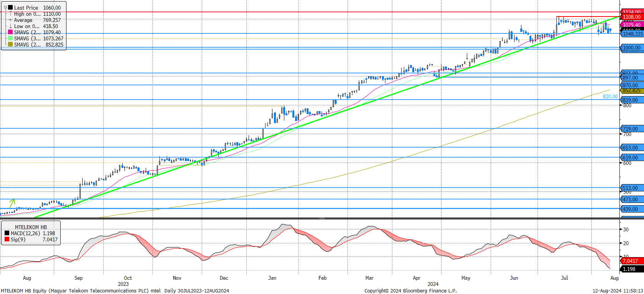This screenshot has width=644, height=294.
Task: Select the blue 473.00 level tag
Action: pos(632,199)
